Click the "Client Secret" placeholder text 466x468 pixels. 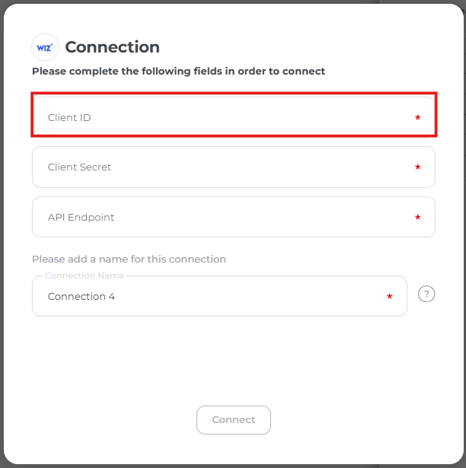[x=79, y=167]
